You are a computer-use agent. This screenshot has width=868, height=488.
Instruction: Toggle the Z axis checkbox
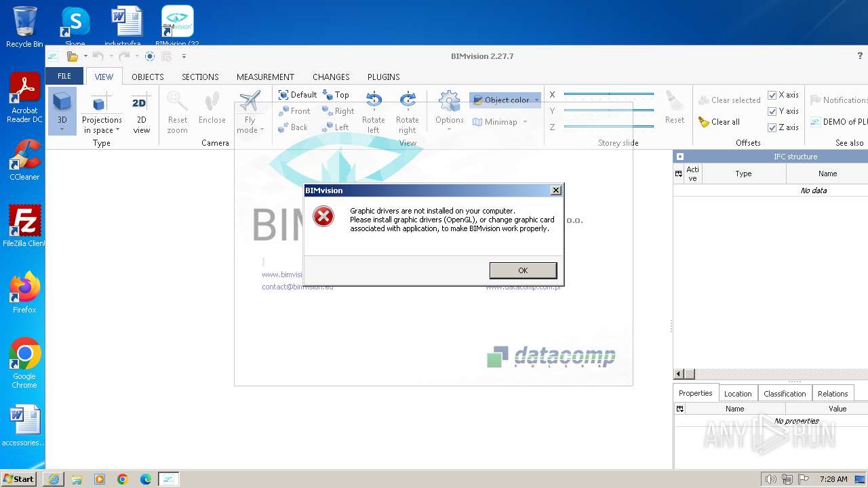pos(772,127)
